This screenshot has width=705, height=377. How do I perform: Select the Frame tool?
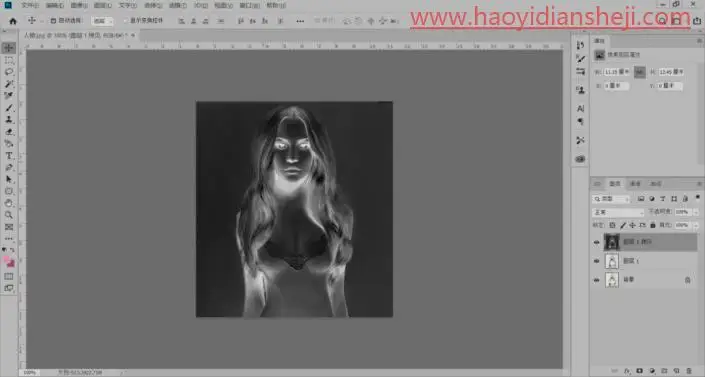pyautogui.click(x=9, y=227)
